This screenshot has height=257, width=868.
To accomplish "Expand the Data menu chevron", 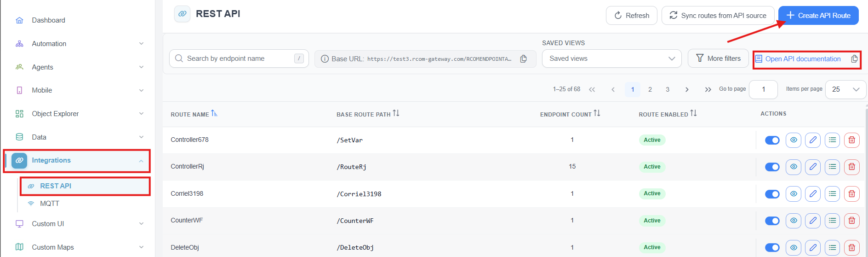I will coord(141,137).
